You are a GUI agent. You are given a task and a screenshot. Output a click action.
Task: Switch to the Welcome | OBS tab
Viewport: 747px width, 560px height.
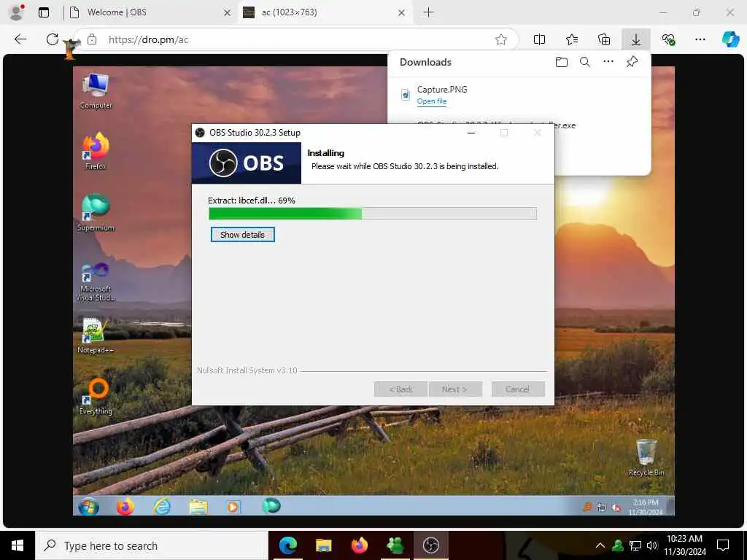(149, 12)
